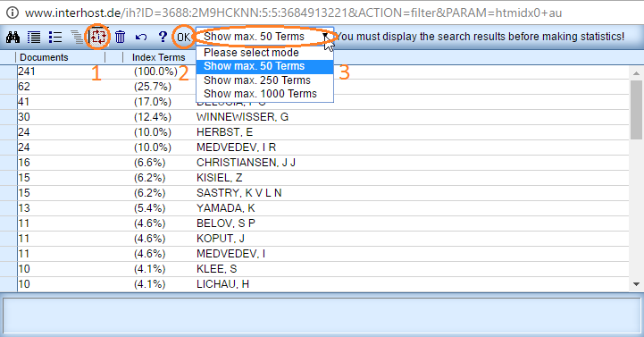
Task: Click the circled red statistics icon
Action: [x=98, y=37]
